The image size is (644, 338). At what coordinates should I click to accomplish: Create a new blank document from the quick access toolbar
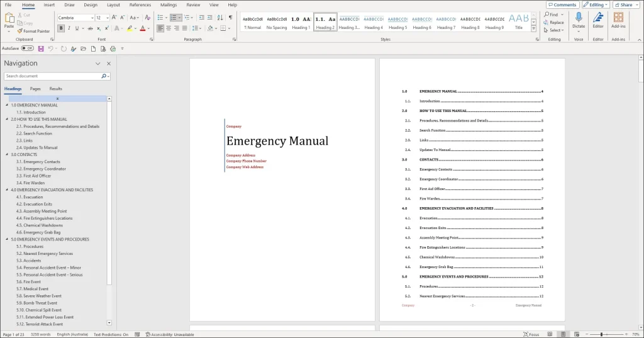tap(93, 48)
